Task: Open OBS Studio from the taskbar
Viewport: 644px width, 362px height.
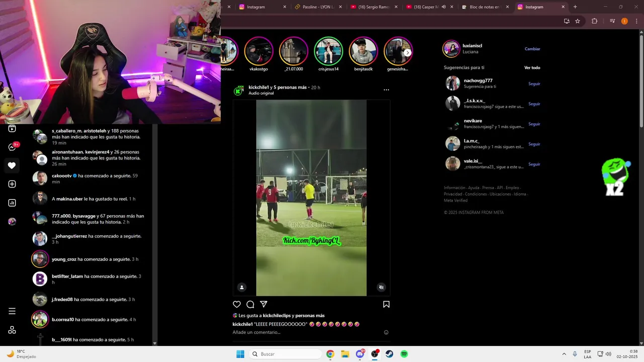Action: point(375,354)
